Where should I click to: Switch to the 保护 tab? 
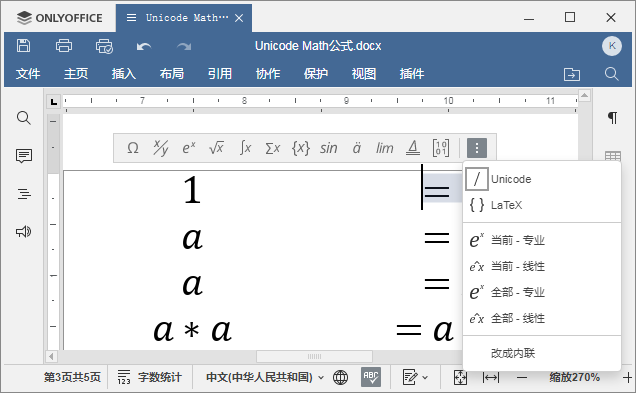[x=316, y=74]
